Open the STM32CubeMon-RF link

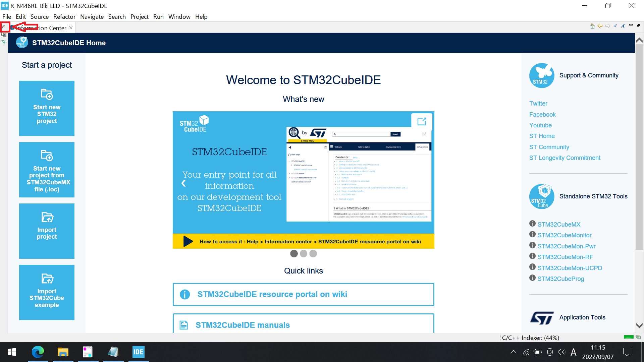tap(565, 257)
